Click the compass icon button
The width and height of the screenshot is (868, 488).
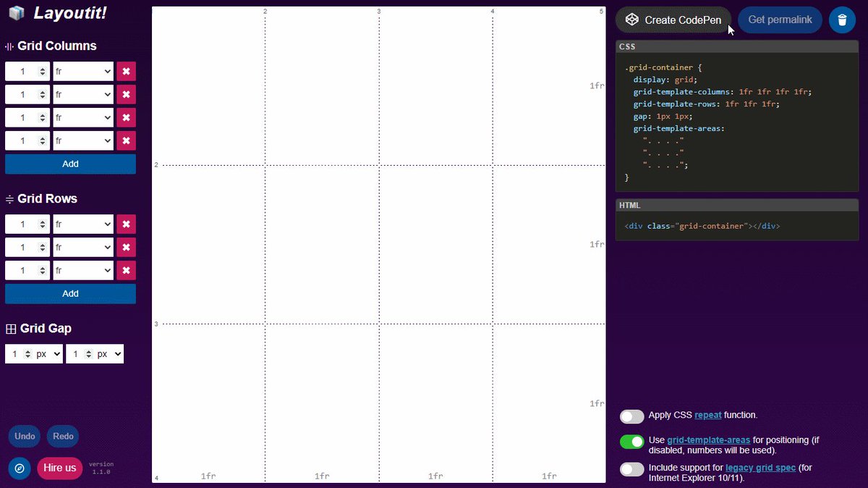tap(20, 468)
